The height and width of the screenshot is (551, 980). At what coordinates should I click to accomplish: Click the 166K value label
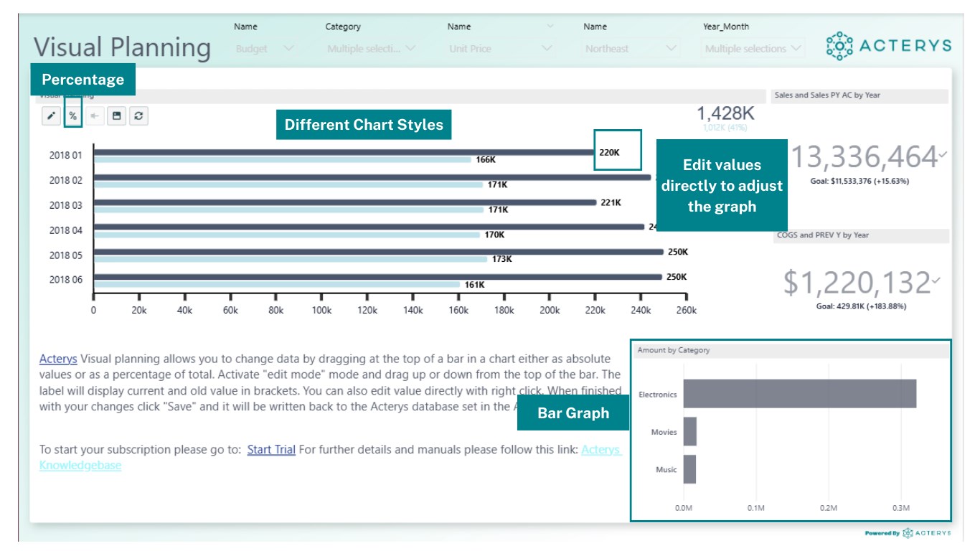click(x=486, y=160)
